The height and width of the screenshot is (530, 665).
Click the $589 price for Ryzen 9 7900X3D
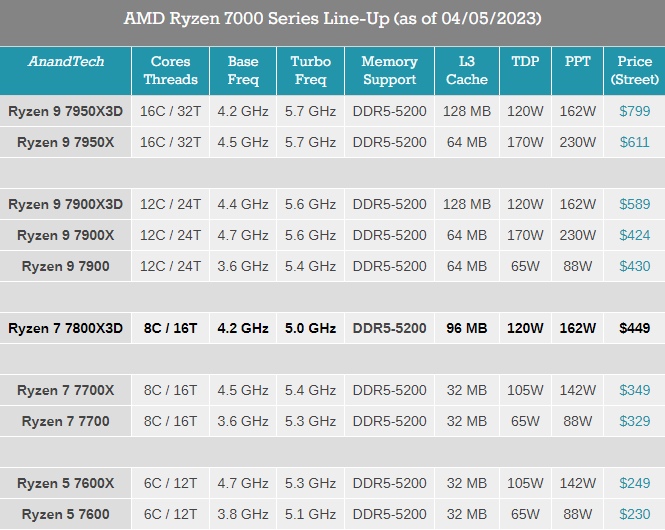click(634, 205)
